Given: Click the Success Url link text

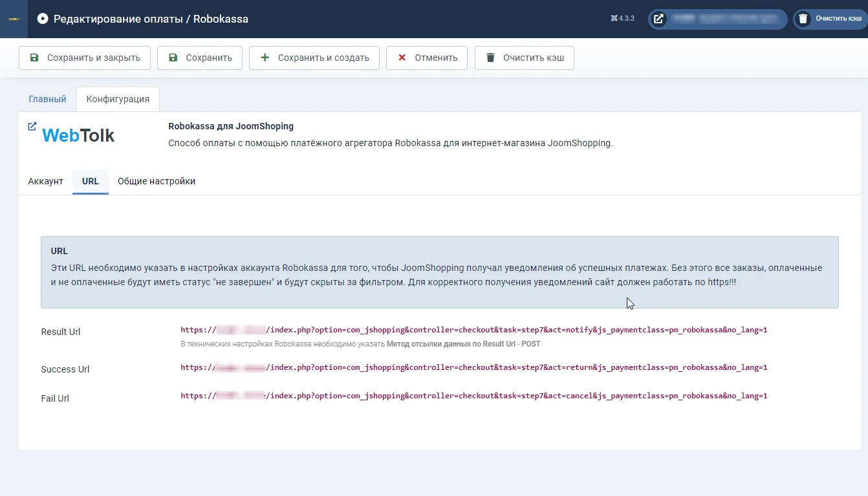Looking at the screenshot, I should [474, 367].
